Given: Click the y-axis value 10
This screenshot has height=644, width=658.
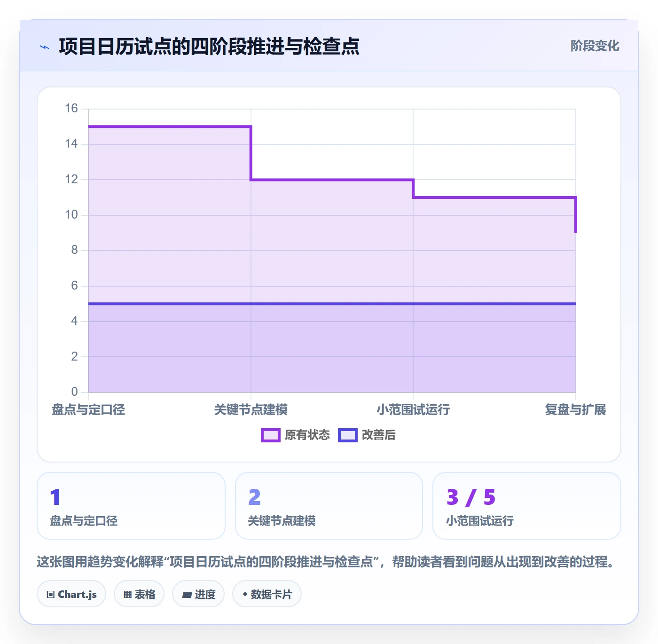Looking at the screenshot, I should (71, 215).
